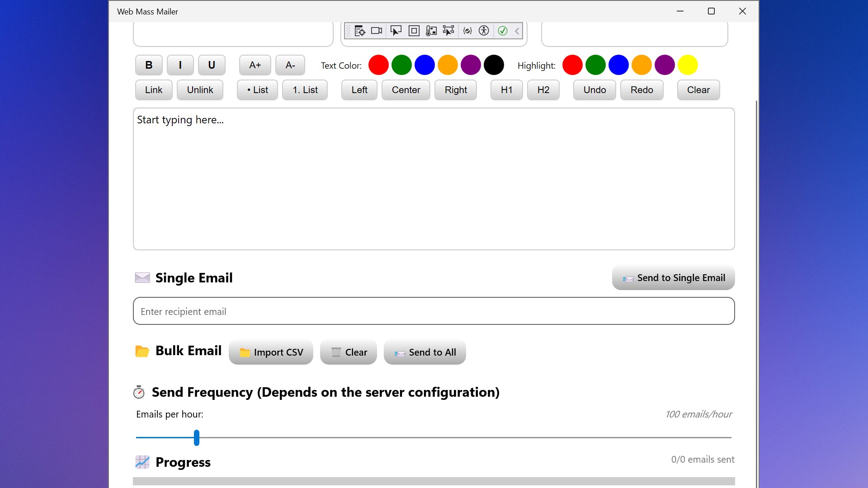The height and width of the screenshot is (488, 868).
Task: Click the video camera toolbar icon
Action: pyautogui.click(x=377, y=31)
